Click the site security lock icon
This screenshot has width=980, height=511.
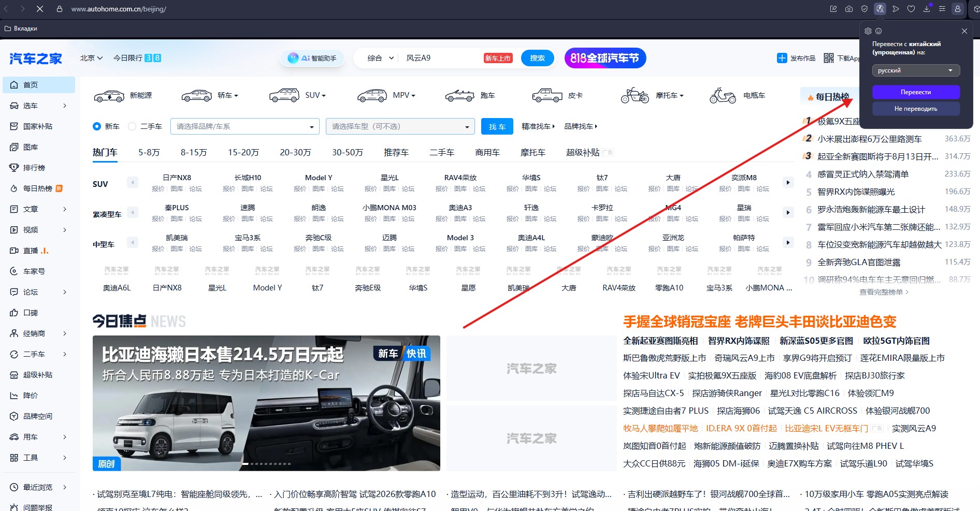60,9
